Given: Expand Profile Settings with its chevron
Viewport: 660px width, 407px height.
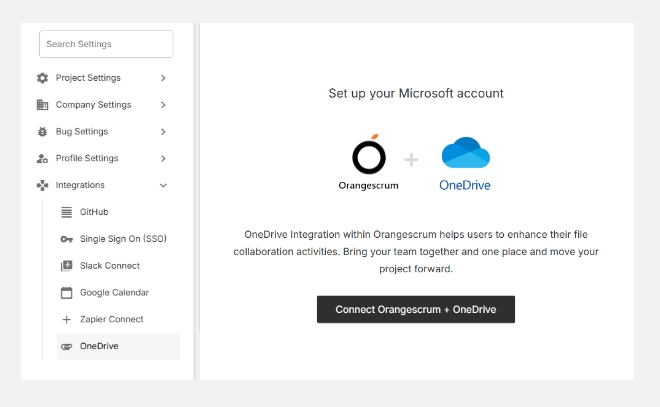Looking at the screenshot, I should click(163, 158).
